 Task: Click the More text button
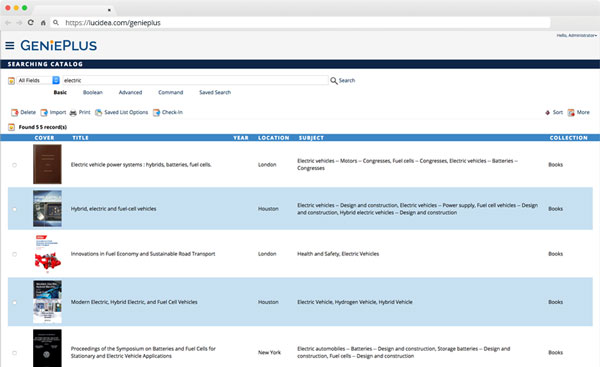583,112
